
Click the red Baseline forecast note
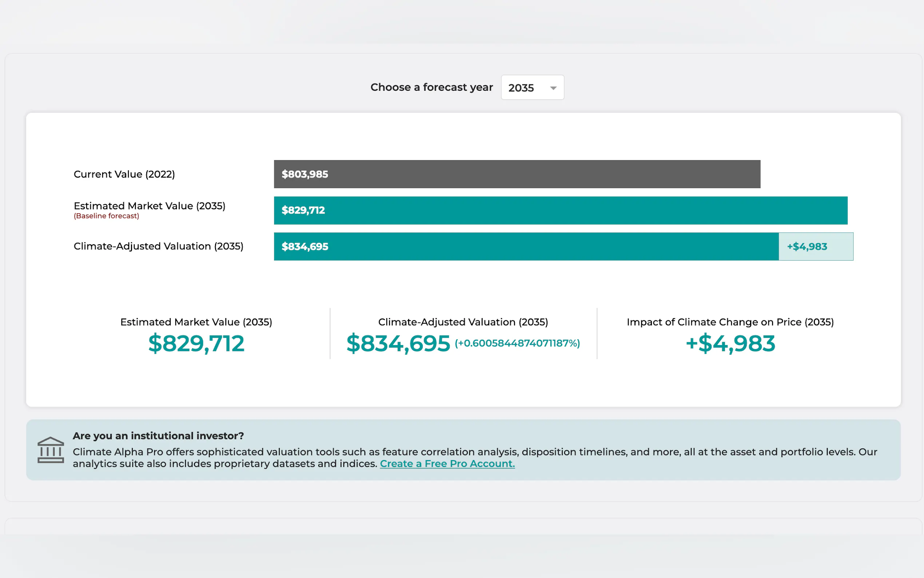pyautogui.click(x=106, y=216)
